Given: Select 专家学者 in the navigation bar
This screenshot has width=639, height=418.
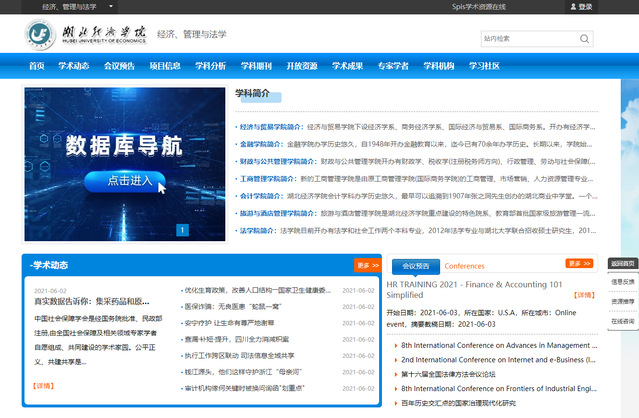Looking at the screenshot, I should (x=393, y=67).
